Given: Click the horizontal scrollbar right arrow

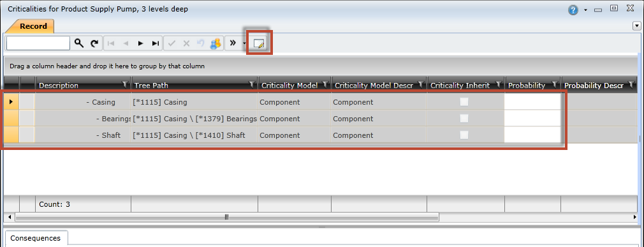Looking at the screenshot, I should pyautogui.click(x=635, y=216).
